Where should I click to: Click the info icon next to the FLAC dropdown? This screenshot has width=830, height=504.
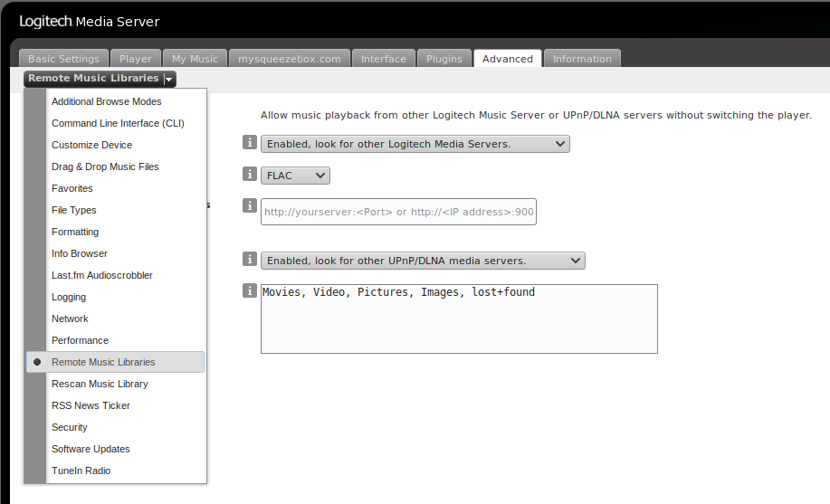[x=249, y=174]
